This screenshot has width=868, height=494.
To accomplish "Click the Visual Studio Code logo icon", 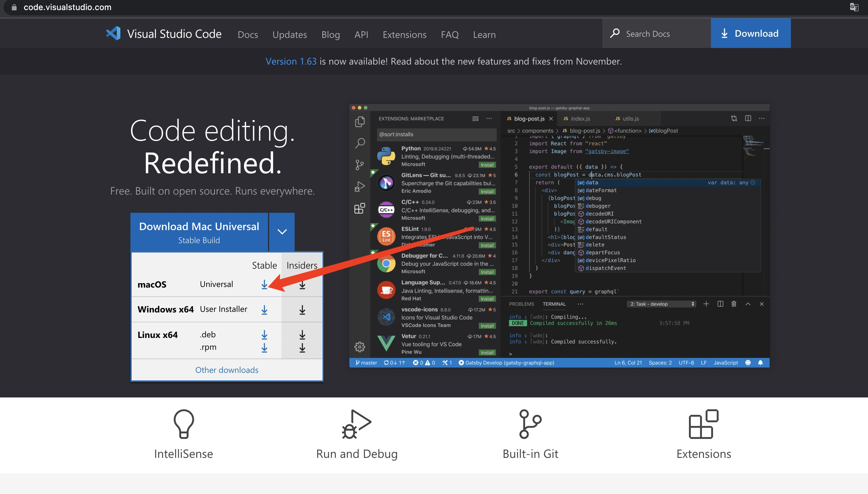I will coord(113,33).
